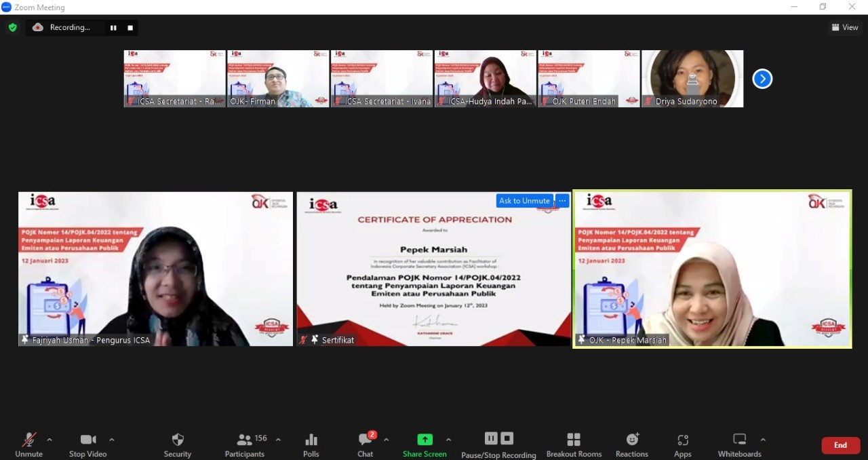Open the Polls panel
The width and height of the screenshot is (868, 460).
coord(311,444)
